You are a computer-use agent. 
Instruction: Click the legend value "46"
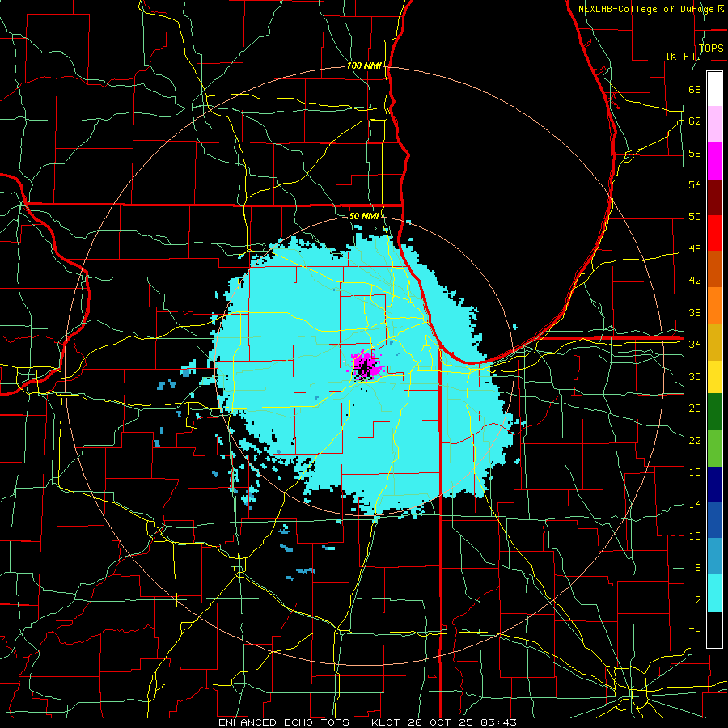tap(695, 249)
